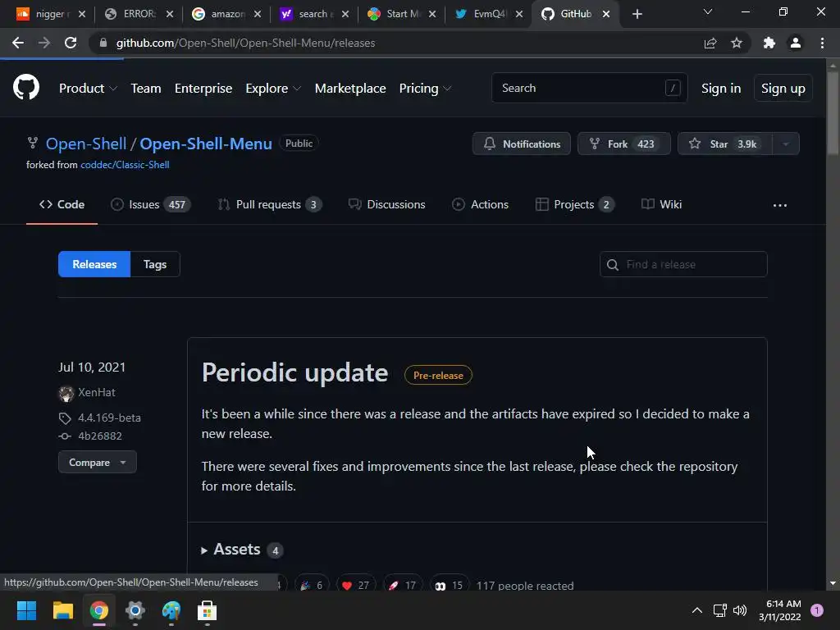Expand the Assets section
The width and height of the screenshot is (840, 630).
click(242, 549)
